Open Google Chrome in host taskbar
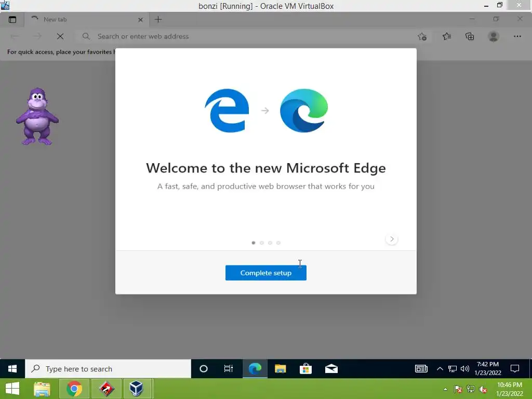This screenshot has height=399, width=532. coord(74,389)
